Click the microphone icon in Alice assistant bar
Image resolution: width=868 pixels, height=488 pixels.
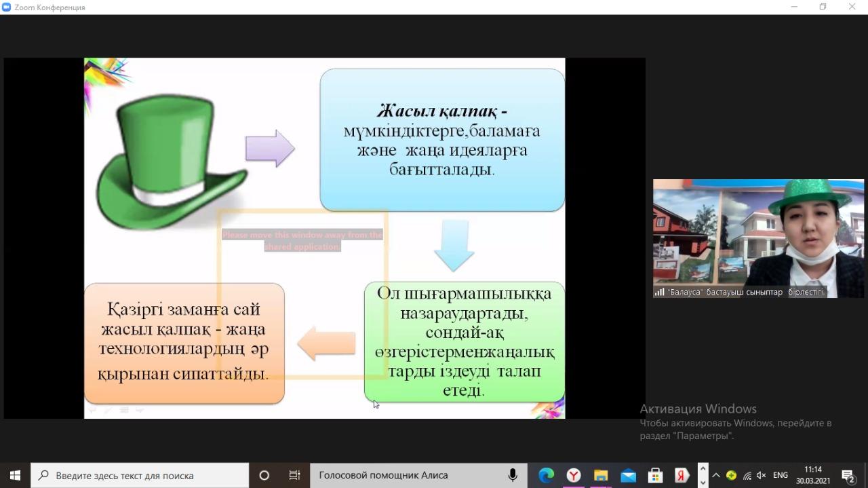[x=513, y=475]
